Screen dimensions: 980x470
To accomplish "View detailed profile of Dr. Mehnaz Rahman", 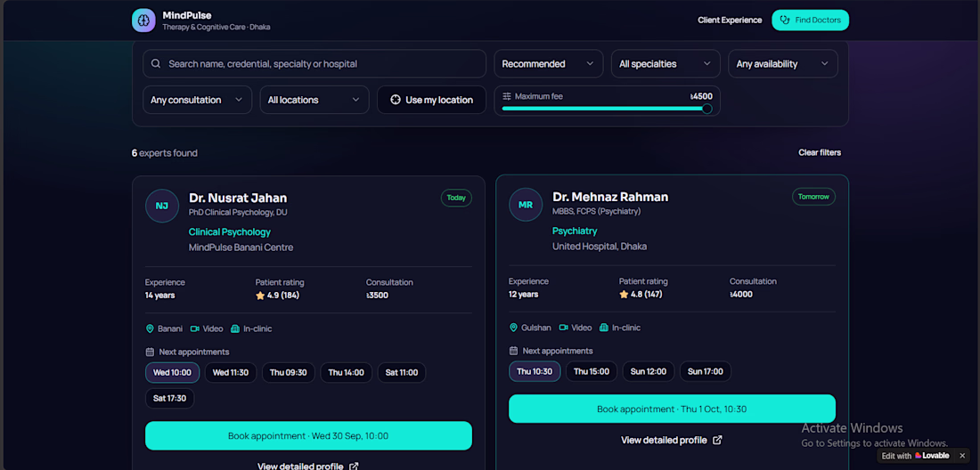I will click(672, 440).
